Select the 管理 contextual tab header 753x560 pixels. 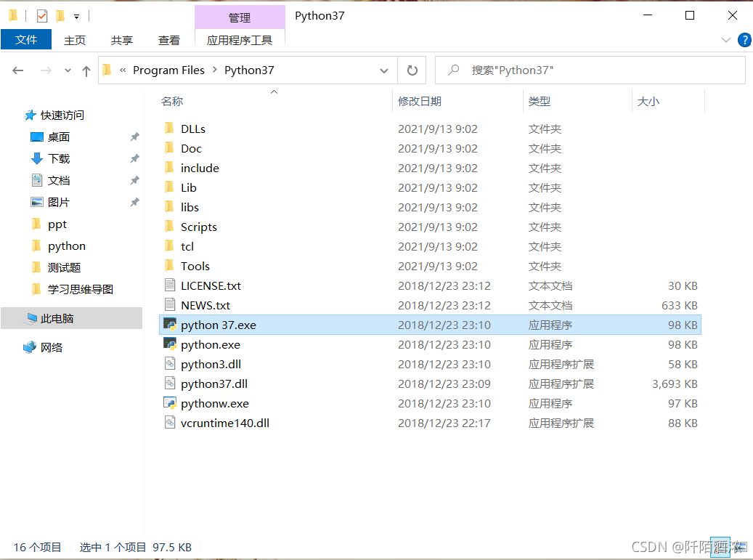pos(240,17)
